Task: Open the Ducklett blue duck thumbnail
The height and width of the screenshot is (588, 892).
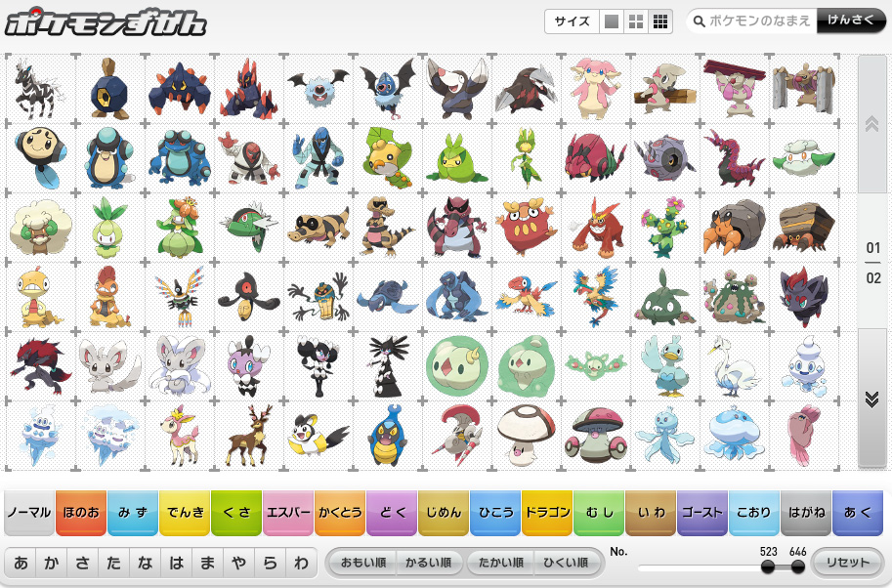Action: click(x=664, y=367)
